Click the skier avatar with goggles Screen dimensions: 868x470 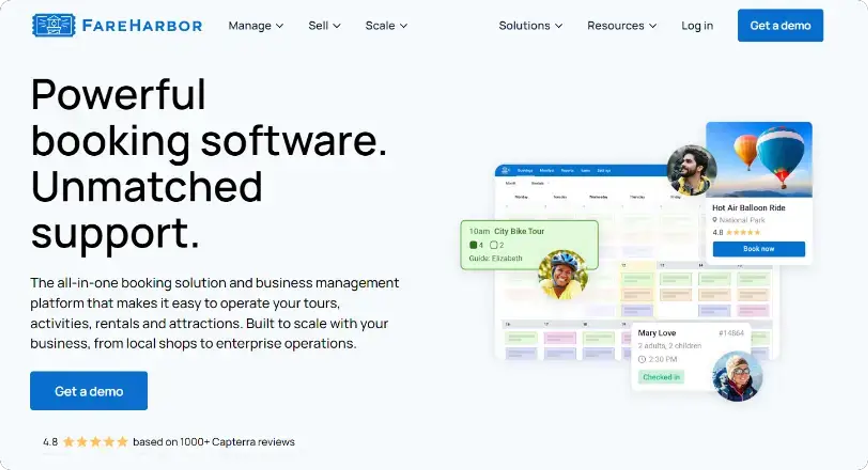coord(738,376)
